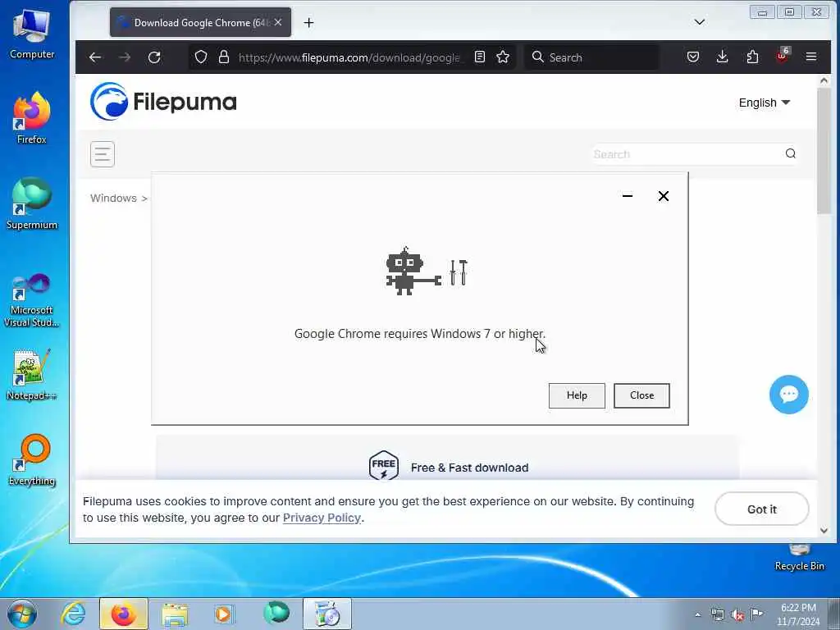Viewport: 840px width, 630px height.
Task: Click the muted volume tray icon
Action: coord(737,615)
